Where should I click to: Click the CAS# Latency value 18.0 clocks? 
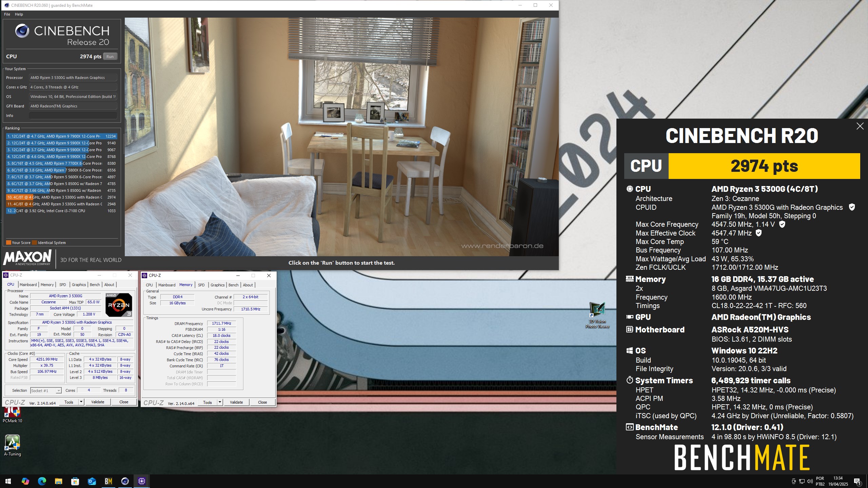coord(221,335)
